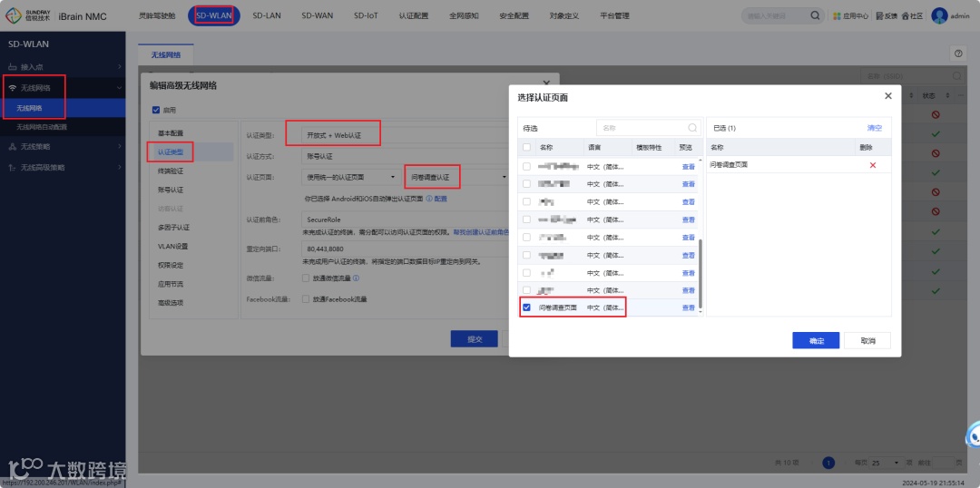Click the 配置 link
Screen dimensions: 980x488
(441, 199)
